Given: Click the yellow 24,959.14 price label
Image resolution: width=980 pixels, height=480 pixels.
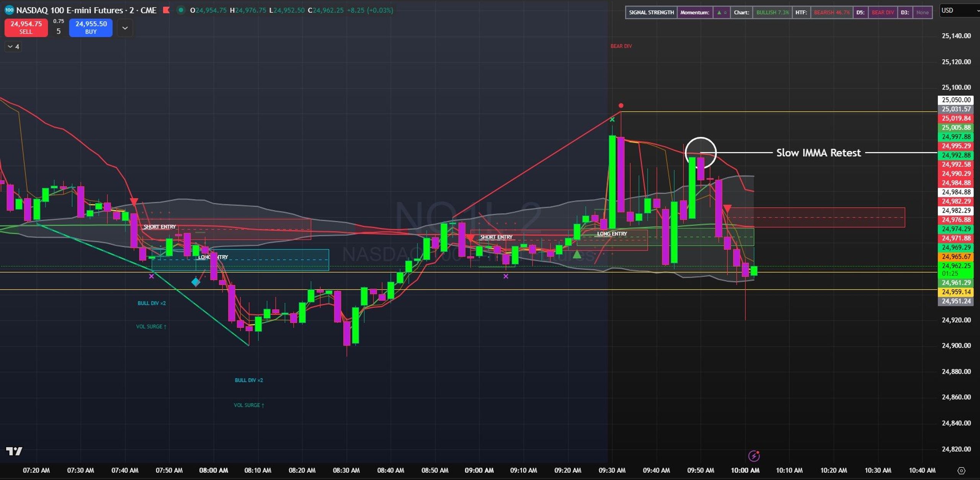Looking at the screenshot, I should [956, 292].
